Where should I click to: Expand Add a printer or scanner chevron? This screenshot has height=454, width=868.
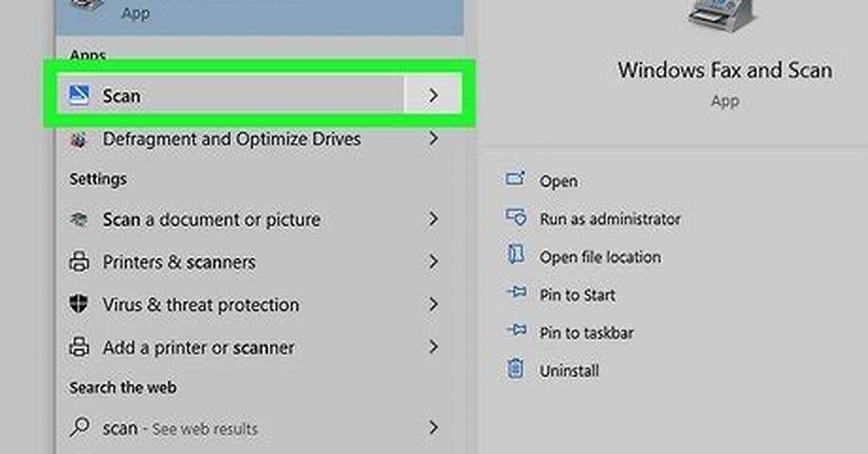tap(433, 347)
